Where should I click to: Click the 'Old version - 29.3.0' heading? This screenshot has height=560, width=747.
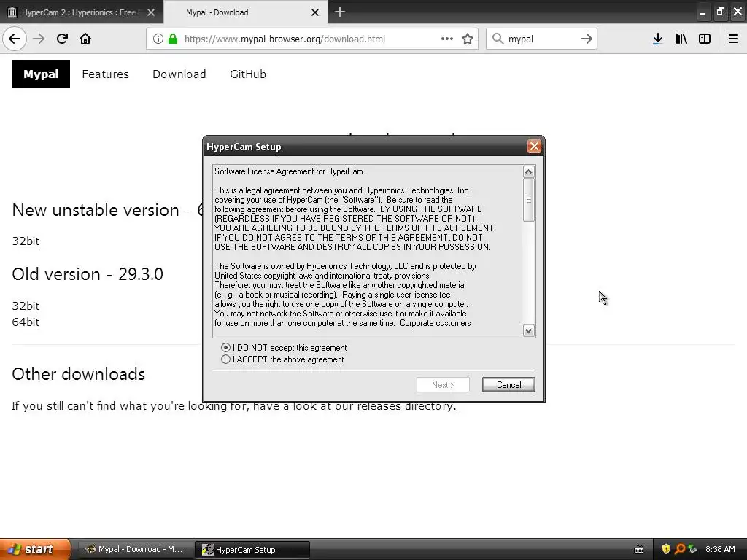tap(88, 274)
